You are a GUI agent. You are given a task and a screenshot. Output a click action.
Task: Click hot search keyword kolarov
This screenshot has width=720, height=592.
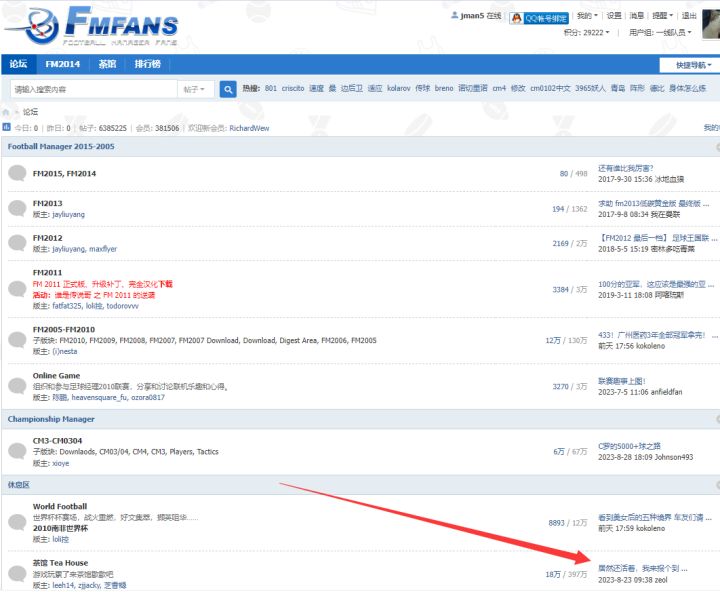pos(399,88)
